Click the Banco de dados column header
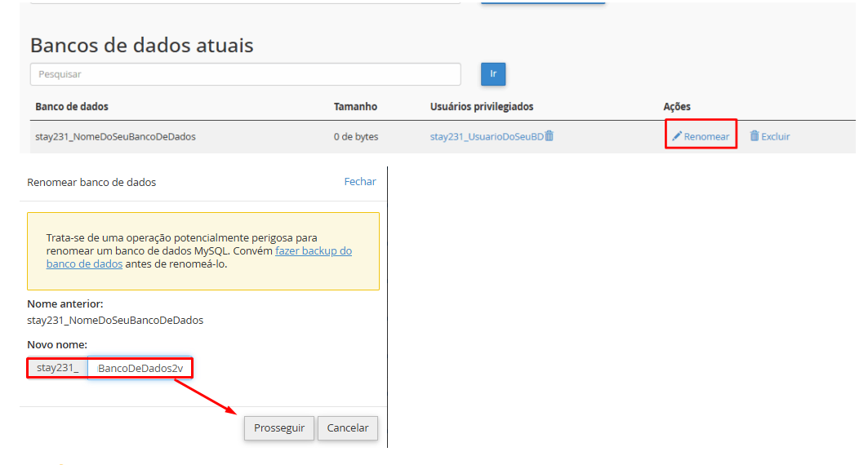 point(72,107)
